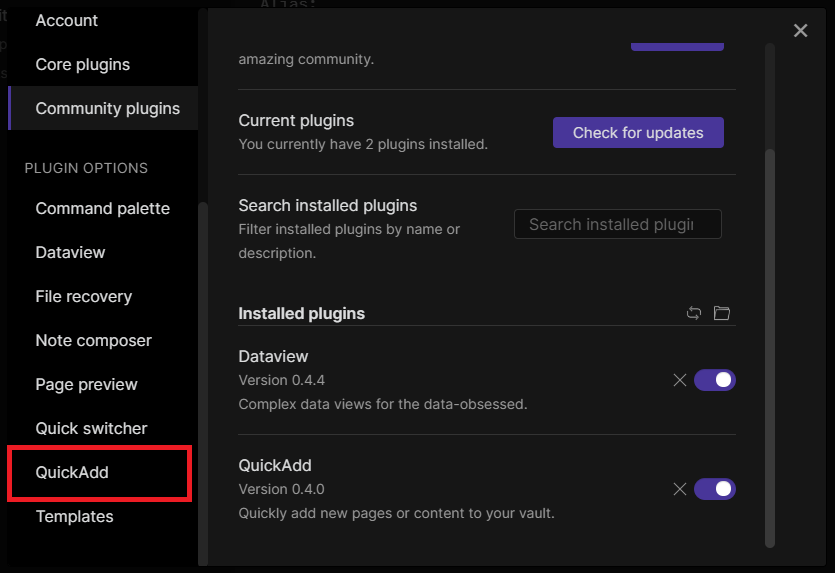Open the plugins folder icon

point(722,313)
